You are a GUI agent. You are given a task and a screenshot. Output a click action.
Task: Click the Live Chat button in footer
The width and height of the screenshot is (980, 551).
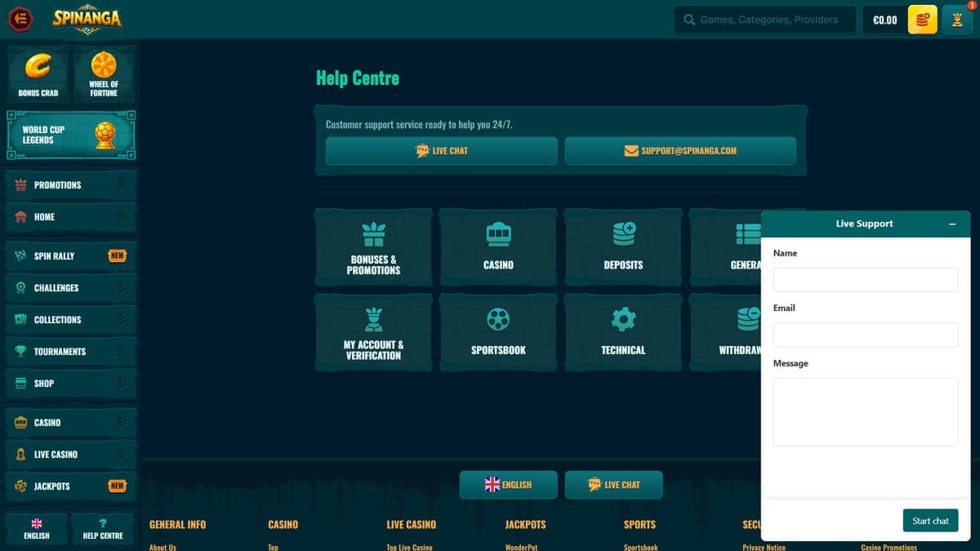(x=613, y=485)
